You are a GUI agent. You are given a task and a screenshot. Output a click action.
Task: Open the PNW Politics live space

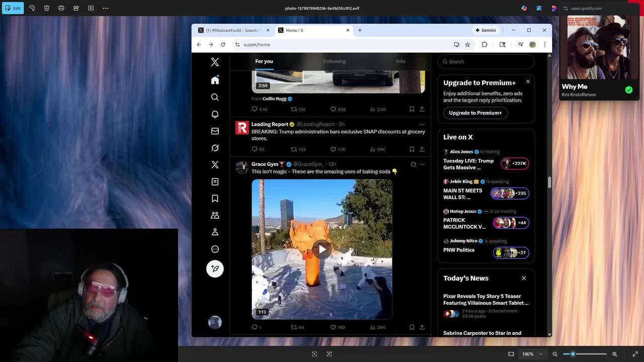pyautogui.click(x=486, y=247)
